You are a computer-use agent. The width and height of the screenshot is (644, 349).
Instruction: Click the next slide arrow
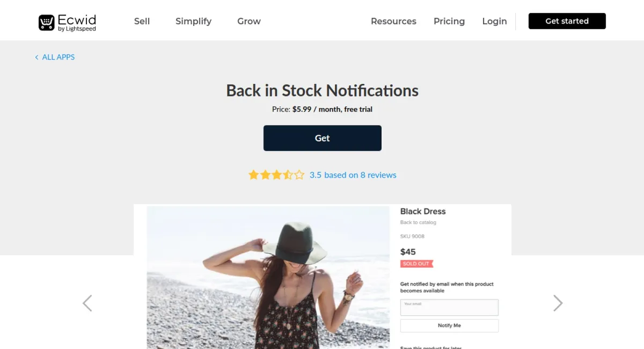click(x=558, y=303)
